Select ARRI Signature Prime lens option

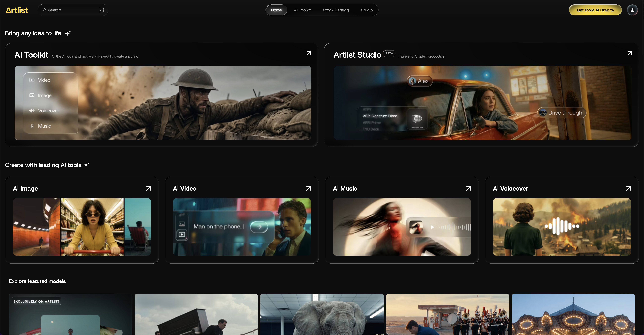coord(380,116)
